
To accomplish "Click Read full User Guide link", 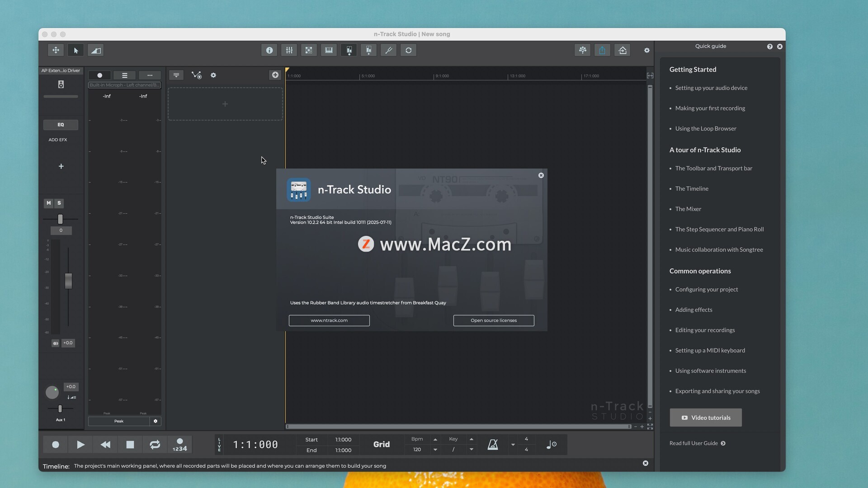I will 697,443.
